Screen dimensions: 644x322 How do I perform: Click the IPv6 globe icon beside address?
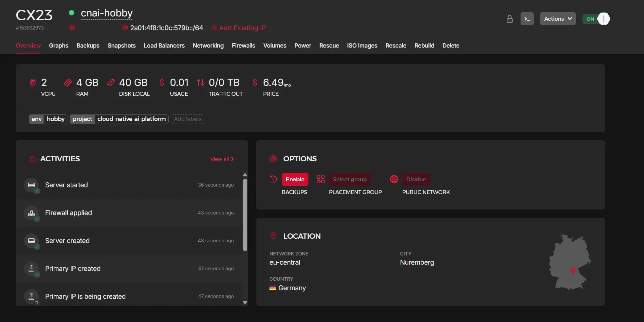coord(125,28)
